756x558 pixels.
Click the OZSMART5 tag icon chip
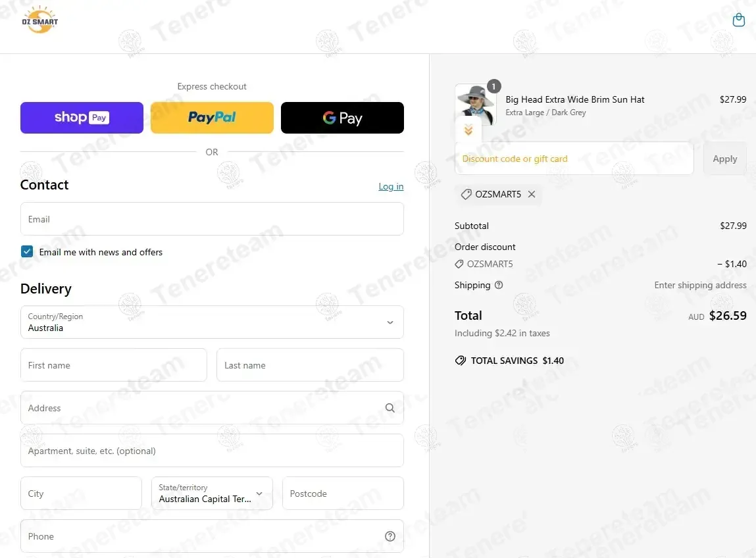pos(498,194)
